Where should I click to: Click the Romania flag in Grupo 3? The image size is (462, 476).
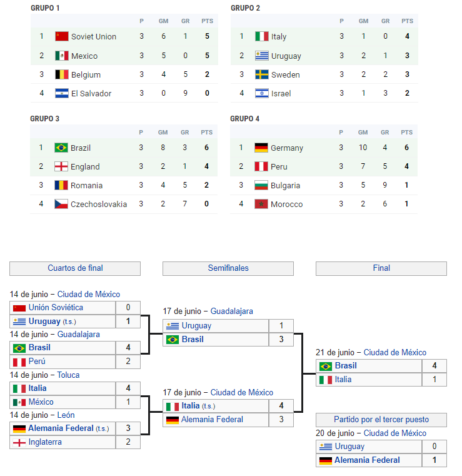point(61,185)
